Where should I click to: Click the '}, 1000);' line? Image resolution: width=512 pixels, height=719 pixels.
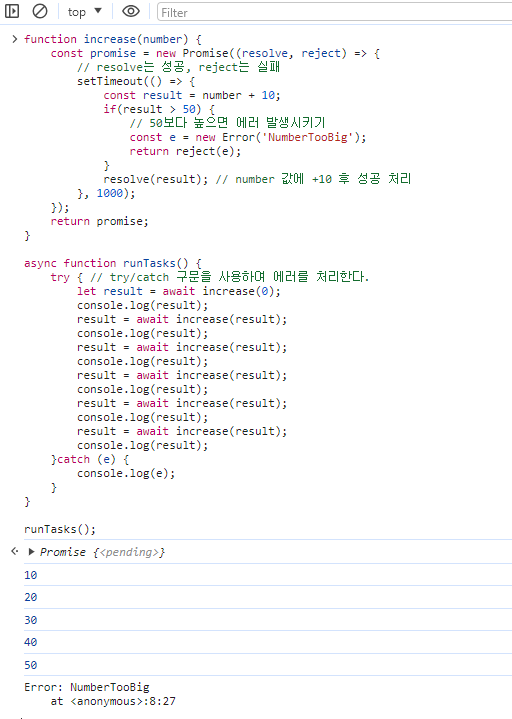(106, 193)
